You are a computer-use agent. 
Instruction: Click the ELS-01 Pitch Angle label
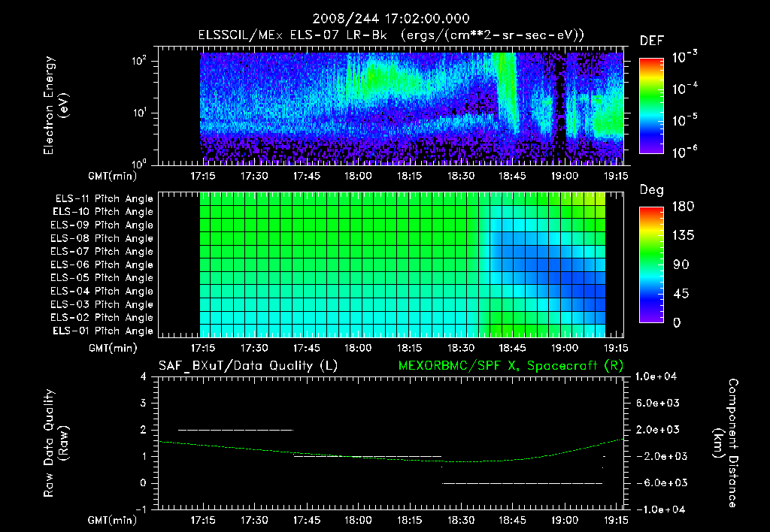pos(103,331)
